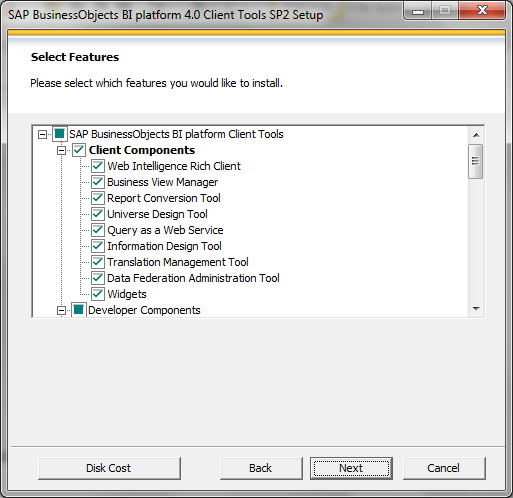
Task: Select the Web Intelligence Rich Client label
Action: click(x=174, y=166)
